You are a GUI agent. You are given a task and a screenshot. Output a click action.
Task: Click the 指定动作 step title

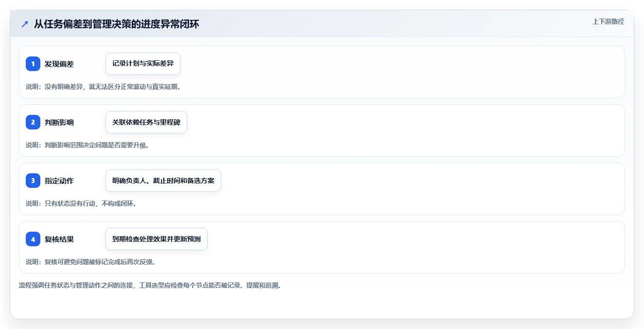tap(59, 181)
